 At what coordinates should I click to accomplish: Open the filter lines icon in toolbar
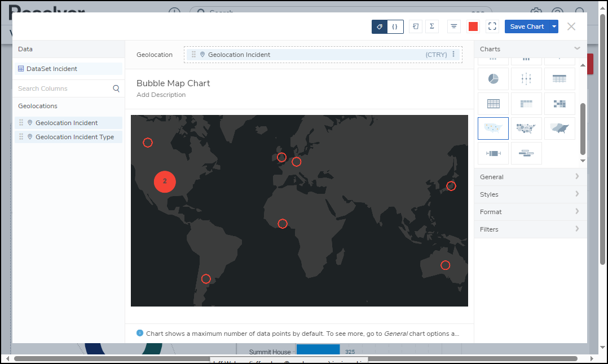coord(453,26)
